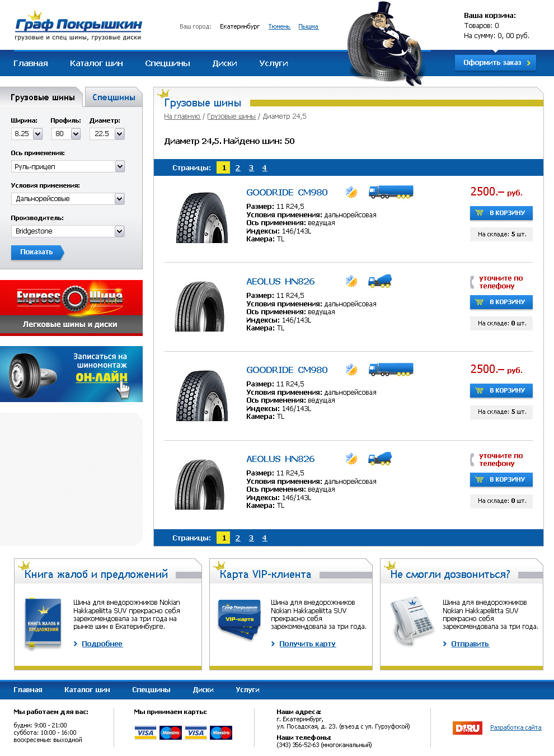Click the season icon next to first AEOLUS HN826
The height and width of the screenshot is (756, 554).
click(x=351, y=281)
